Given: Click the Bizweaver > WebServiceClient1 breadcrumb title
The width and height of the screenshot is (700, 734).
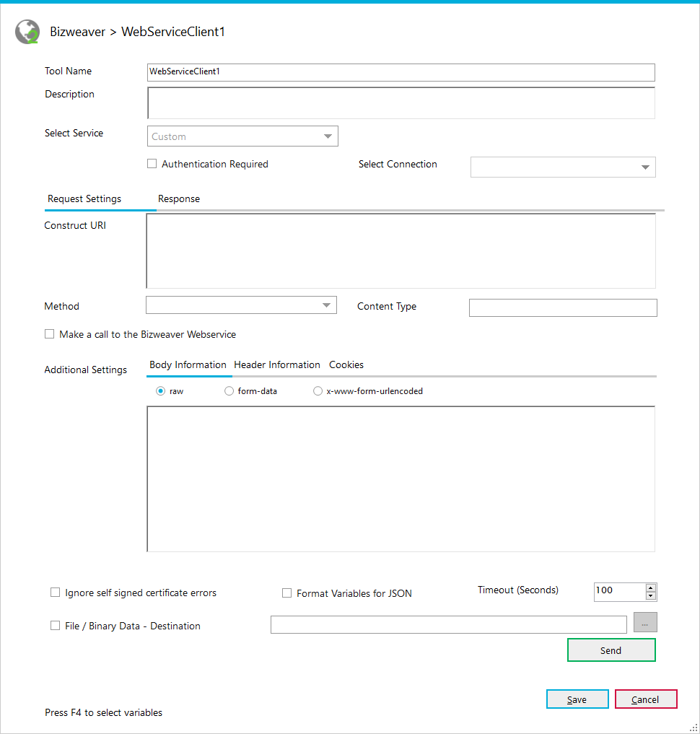Looking at the screenshot, I should pos(137,32).
